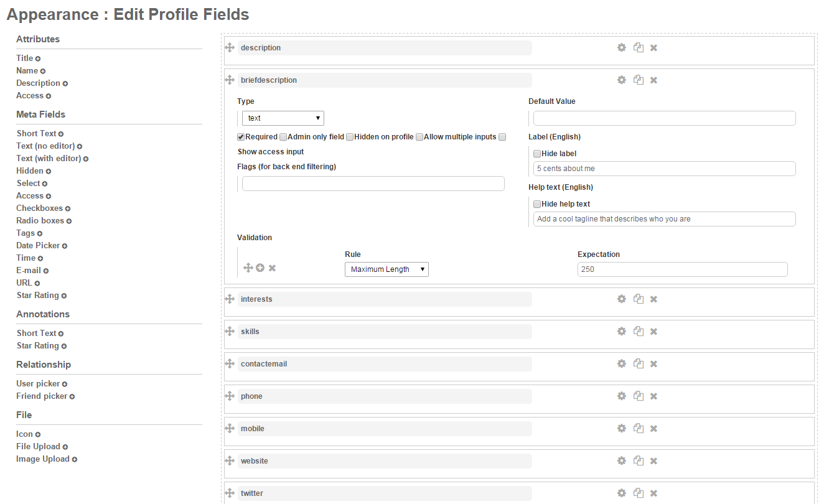Add another validation rule with plus icon
Image resolution: width=824 pixels, height=504 pixels.
pyautogui.click(x=260, y=268)
